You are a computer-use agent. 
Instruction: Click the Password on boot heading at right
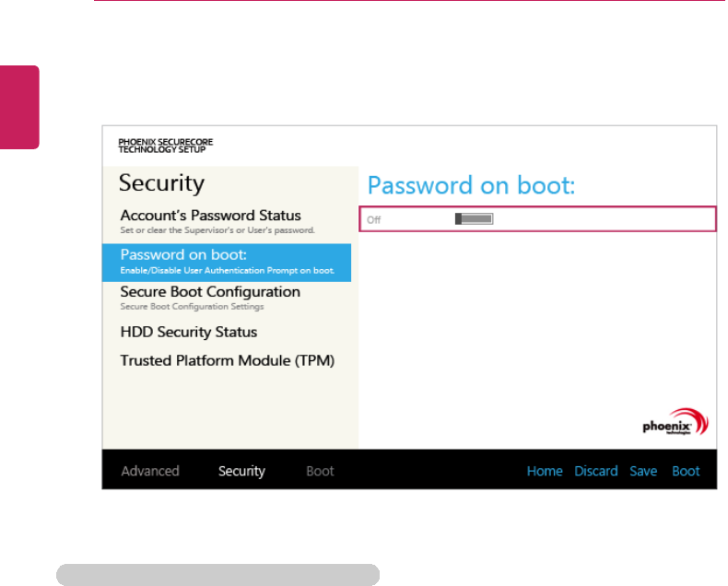pyautogui.click(x=471, y=186)
